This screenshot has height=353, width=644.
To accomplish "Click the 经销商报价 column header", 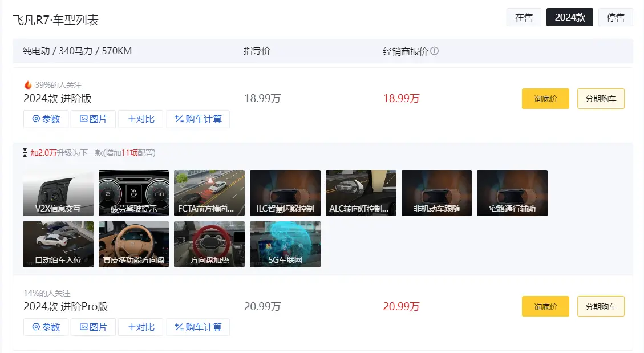I will (406, 51).
